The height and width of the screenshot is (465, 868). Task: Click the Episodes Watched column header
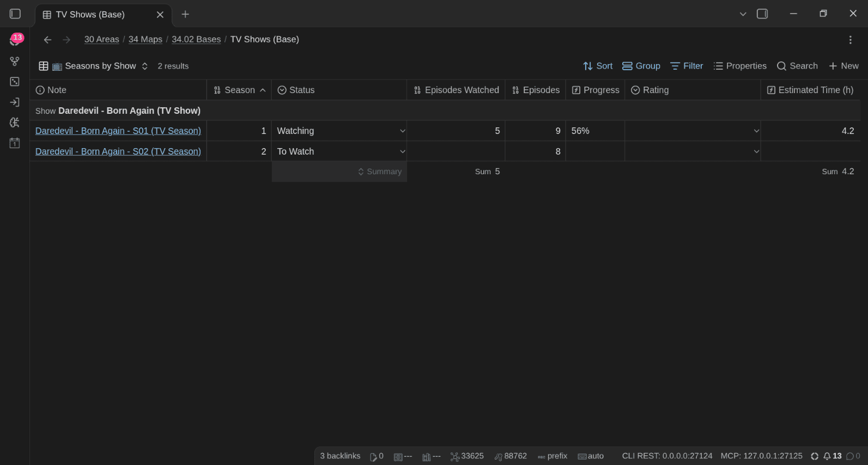(x=456, y=90)
